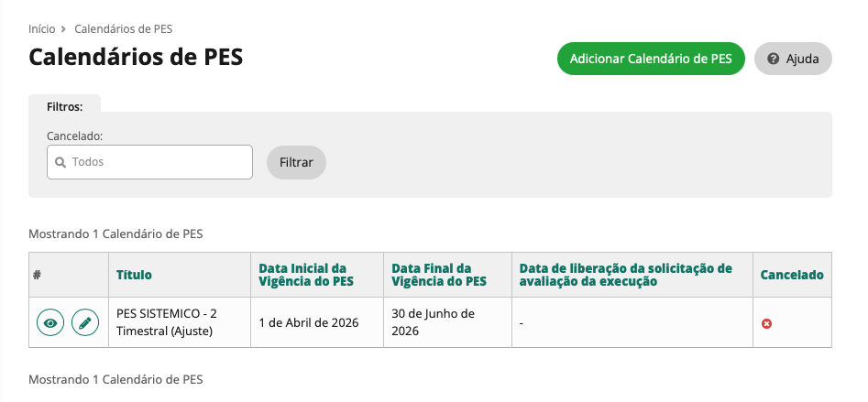Click the Data de liberação column header
The width and height of the screenshot is (868, 402).
point(625,275)
